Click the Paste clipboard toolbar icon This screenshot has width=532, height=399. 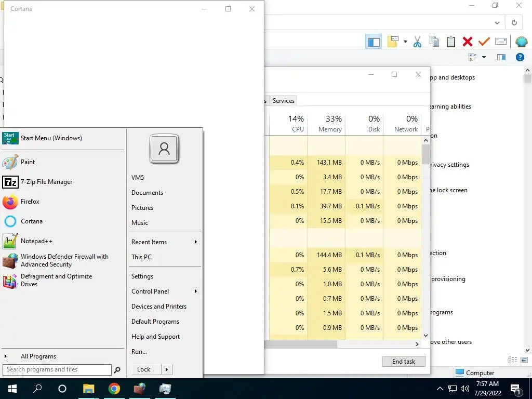pos(450,42)
